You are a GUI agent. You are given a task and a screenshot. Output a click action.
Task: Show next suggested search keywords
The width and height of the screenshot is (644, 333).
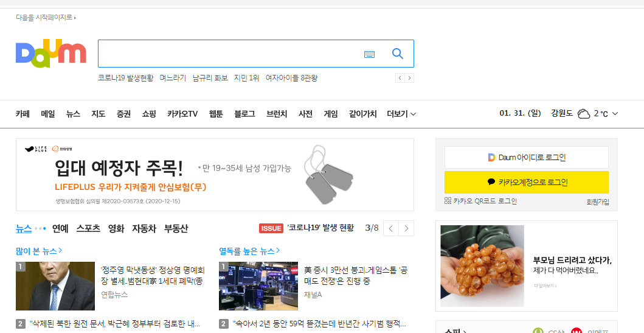click(x=409, y=78)
